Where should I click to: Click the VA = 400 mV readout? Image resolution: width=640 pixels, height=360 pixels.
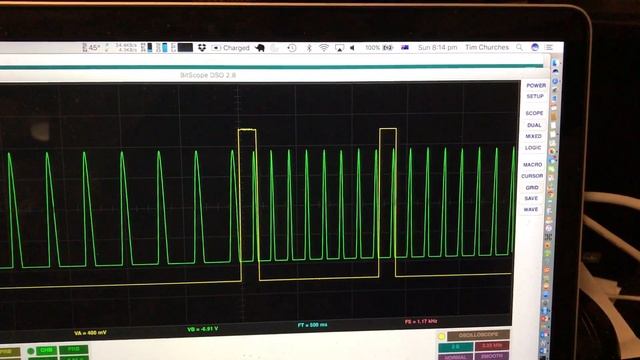click(x=90, y=333)
